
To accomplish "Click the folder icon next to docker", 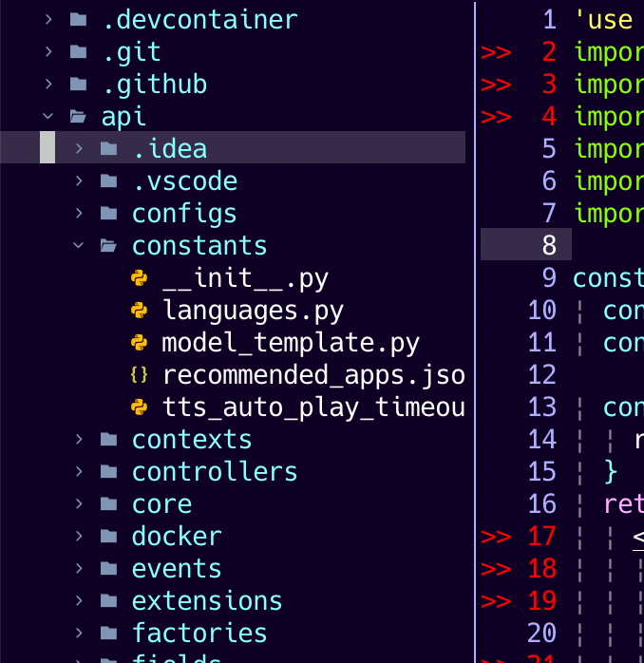I will coord(109,537).
